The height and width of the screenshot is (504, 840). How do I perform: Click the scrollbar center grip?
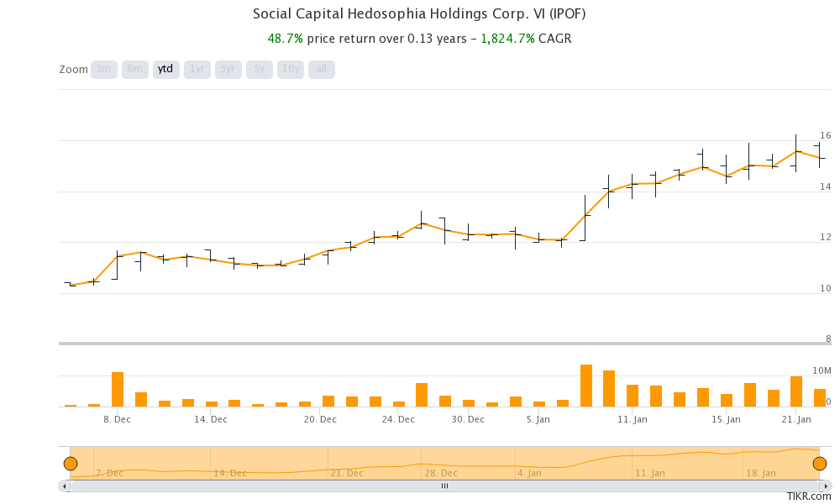(444, 486)
